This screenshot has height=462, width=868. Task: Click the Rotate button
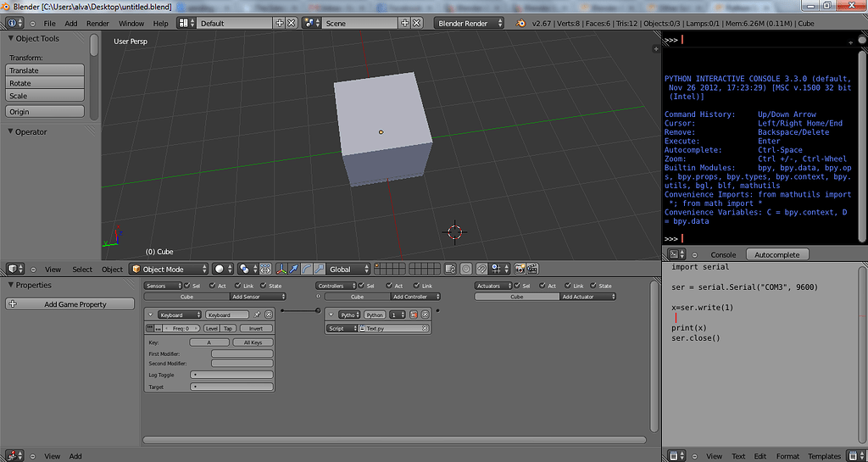45,83
